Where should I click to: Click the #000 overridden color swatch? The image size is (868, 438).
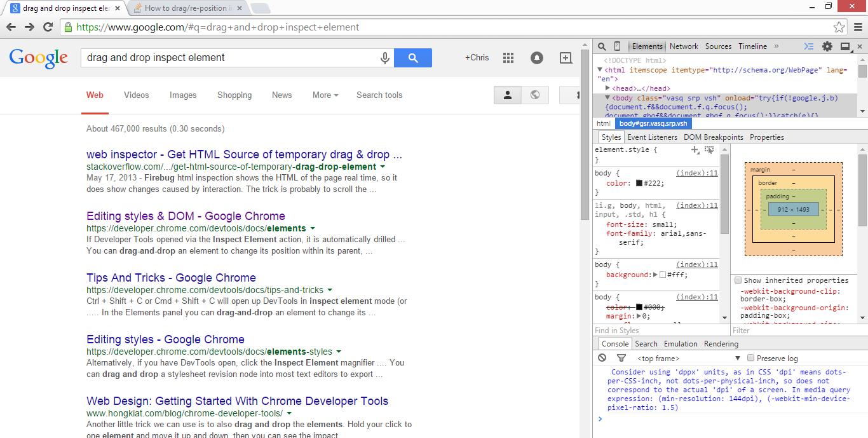click(x=639, y=307)
